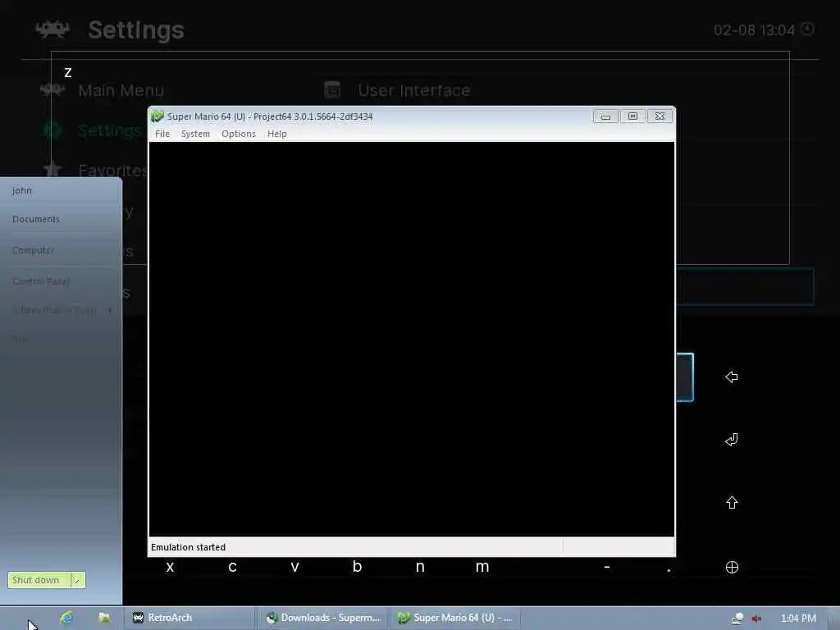Maximize the Project64 window
Image resolution: width=840 pixels, height=630 pixels.
click(632, 116)
